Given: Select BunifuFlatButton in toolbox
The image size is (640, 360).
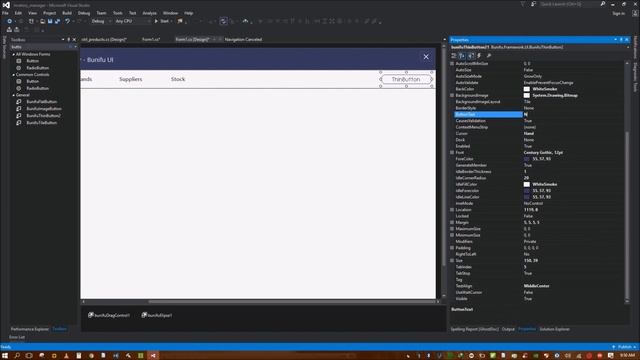Looking at the screenshot, I should click(x=42, y=102).
